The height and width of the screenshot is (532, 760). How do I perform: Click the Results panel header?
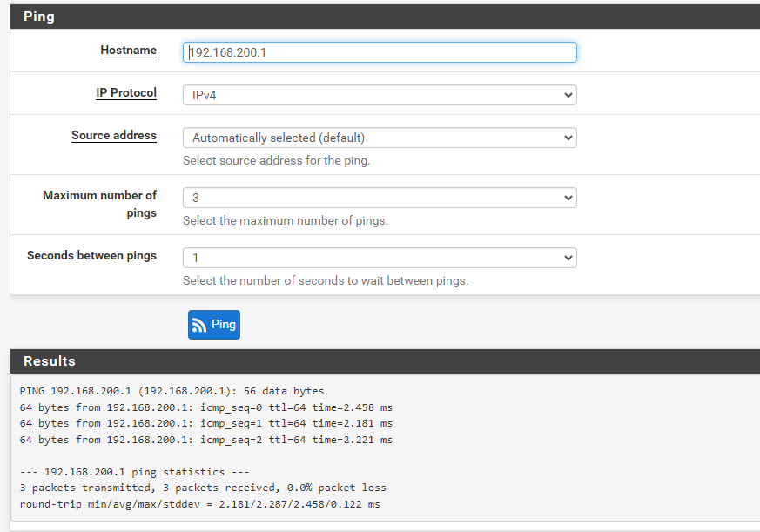pyautogui.click(x=50, y=361)
